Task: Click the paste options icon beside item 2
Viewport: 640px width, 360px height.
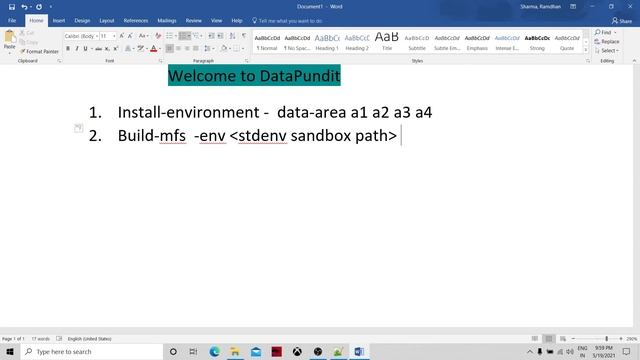Action: pos(78,128)
